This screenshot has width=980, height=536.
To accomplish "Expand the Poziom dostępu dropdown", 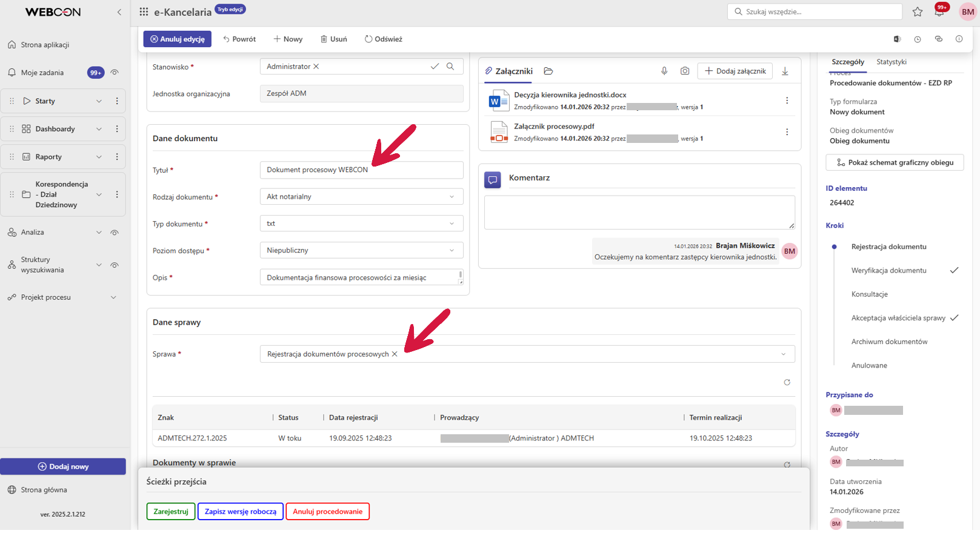I will point(361,250).
